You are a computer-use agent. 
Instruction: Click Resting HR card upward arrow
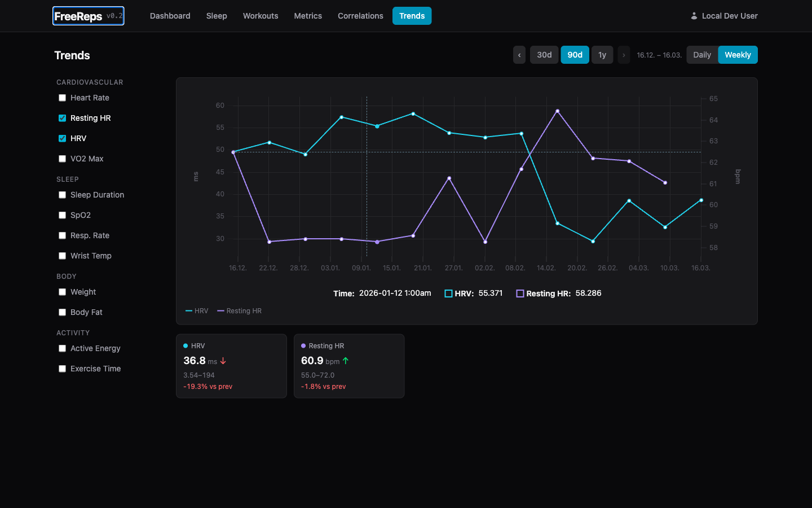coord(346,361)
